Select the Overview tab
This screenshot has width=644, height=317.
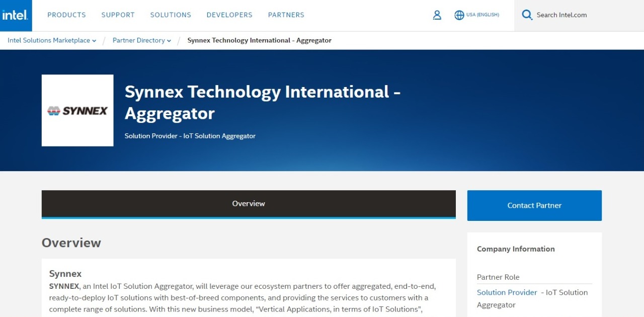[249, 204]
